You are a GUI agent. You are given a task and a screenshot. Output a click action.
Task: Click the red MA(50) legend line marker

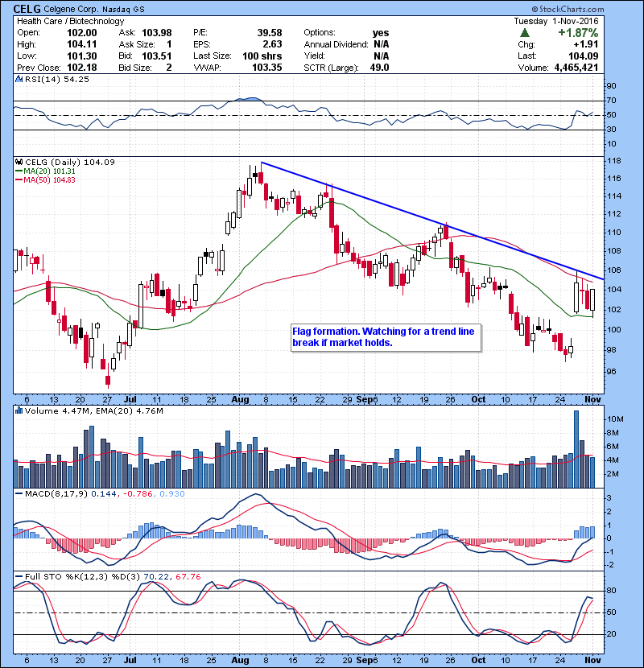tap(19, 179)
